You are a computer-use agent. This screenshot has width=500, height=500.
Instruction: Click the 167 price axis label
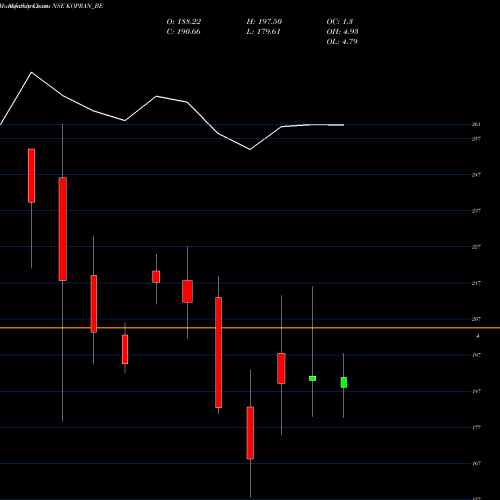tap(476, 463)
